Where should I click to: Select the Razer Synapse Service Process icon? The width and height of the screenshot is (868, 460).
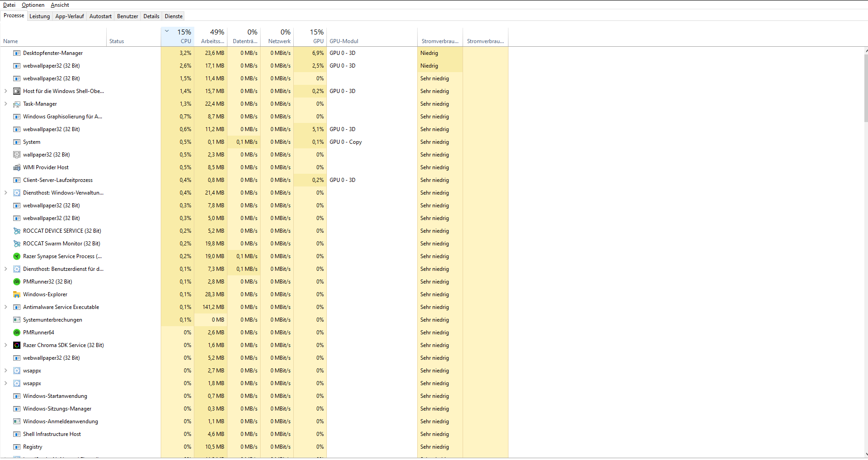[17, 256]
